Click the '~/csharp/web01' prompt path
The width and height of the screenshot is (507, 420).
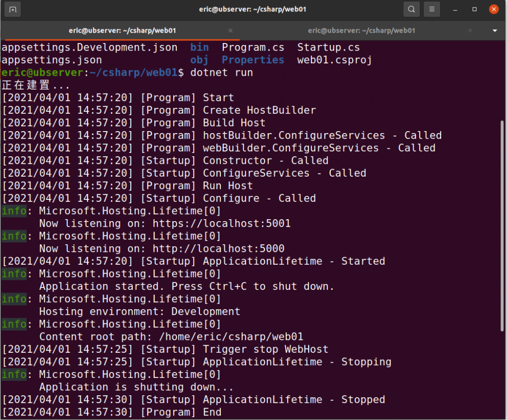click(133, 73)
